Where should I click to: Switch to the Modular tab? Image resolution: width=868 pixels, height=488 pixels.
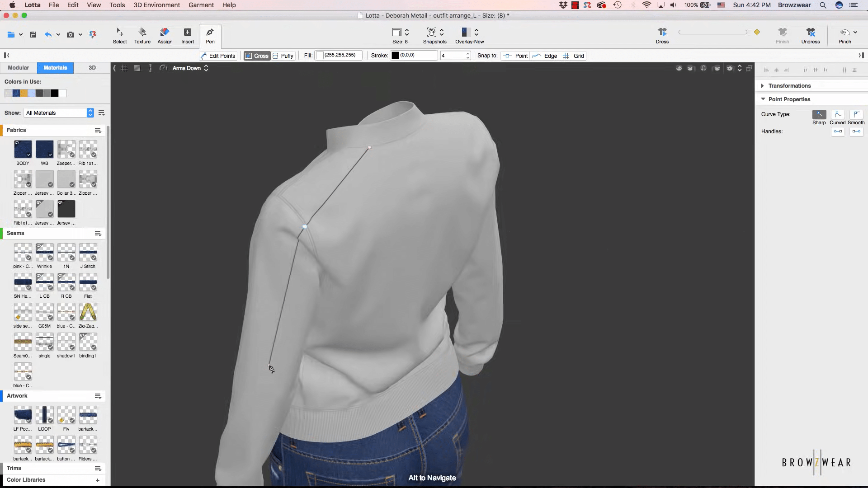tap(19, 68)
